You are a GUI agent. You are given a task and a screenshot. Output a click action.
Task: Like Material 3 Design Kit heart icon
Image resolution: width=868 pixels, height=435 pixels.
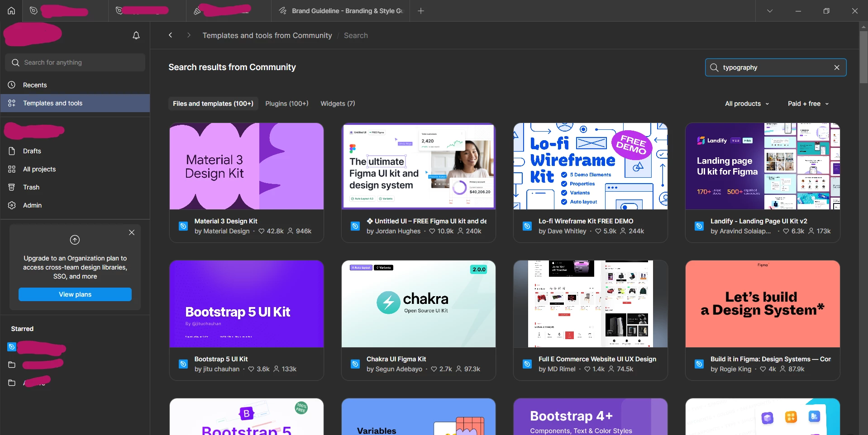click(x=261, y=231)
